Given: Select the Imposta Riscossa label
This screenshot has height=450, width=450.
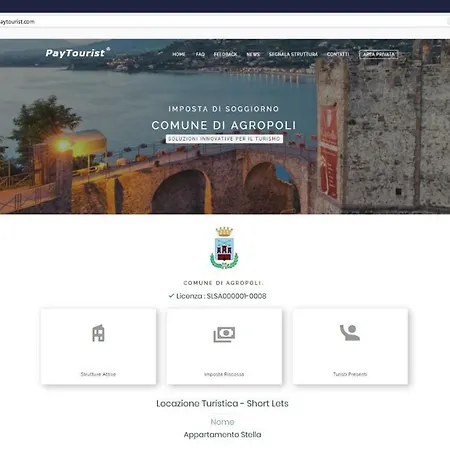Looking at the screenshot, I should tap(224, 374).
